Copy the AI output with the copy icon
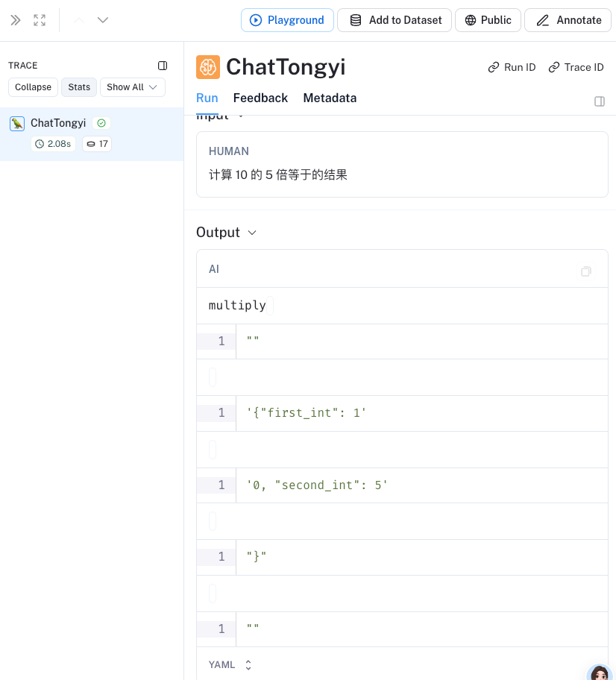Screen dimensions: 616x680 point(586,271)
